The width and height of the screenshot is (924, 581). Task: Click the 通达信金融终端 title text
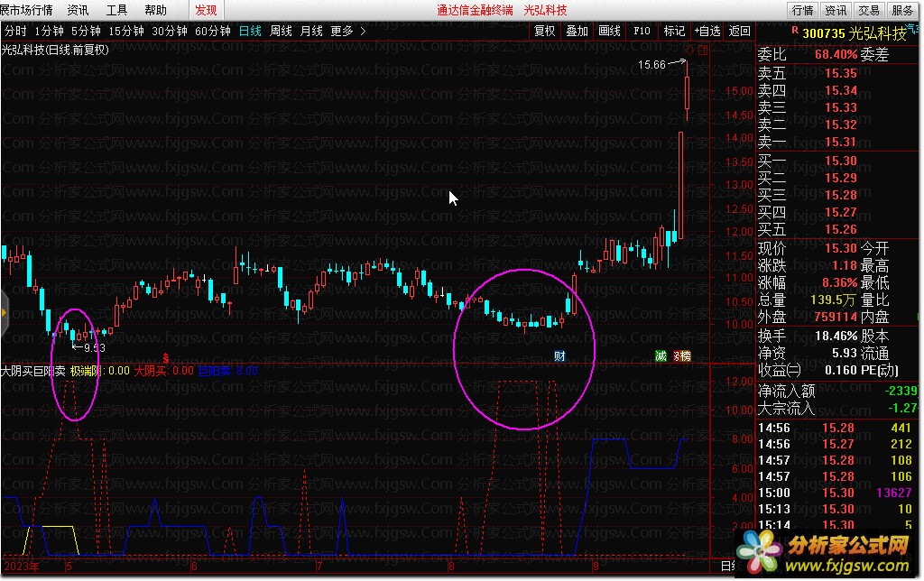[475, 10]
